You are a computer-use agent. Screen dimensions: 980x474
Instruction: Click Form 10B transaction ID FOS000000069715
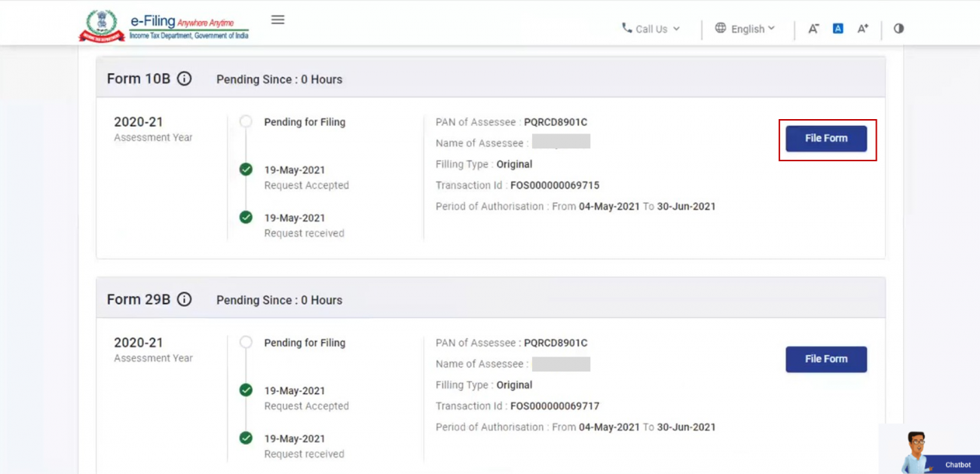point(554,185)
